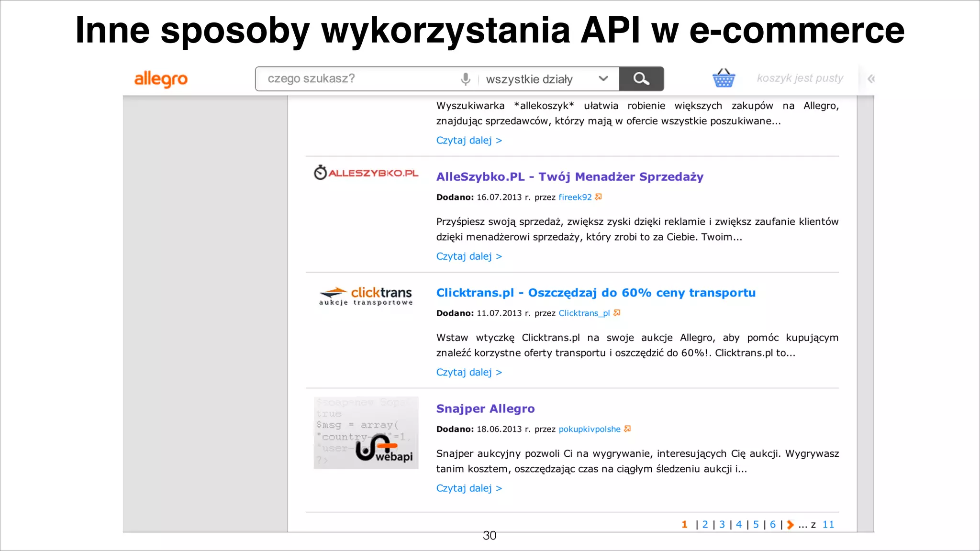The image size is (980, 551).
Task: Go to pagination page 5
Action: (x=756, y=525)
